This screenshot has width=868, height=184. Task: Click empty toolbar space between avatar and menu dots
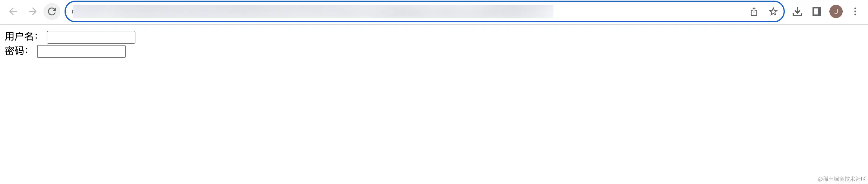coord(847,12)
